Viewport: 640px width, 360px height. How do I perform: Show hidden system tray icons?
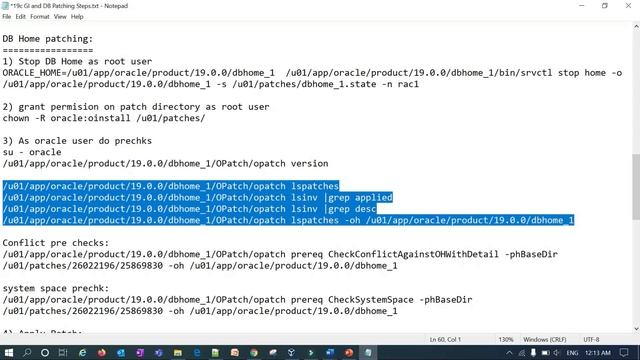509,353
